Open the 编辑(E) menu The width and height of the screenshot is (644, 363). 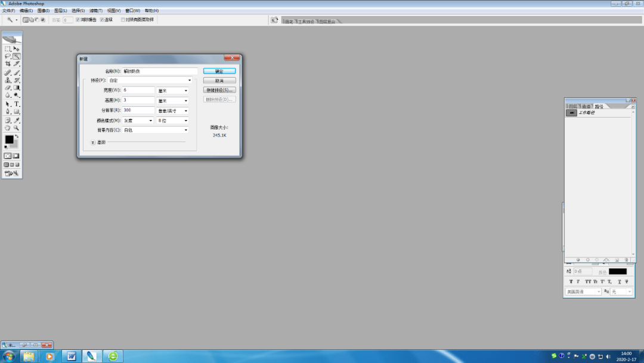[26, 11]
